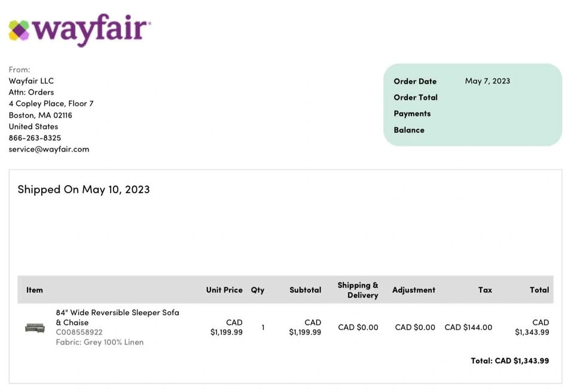The image size is (574, 392).
Task: Click the 866-263-8325 phone number
Action: pos(35,138)
